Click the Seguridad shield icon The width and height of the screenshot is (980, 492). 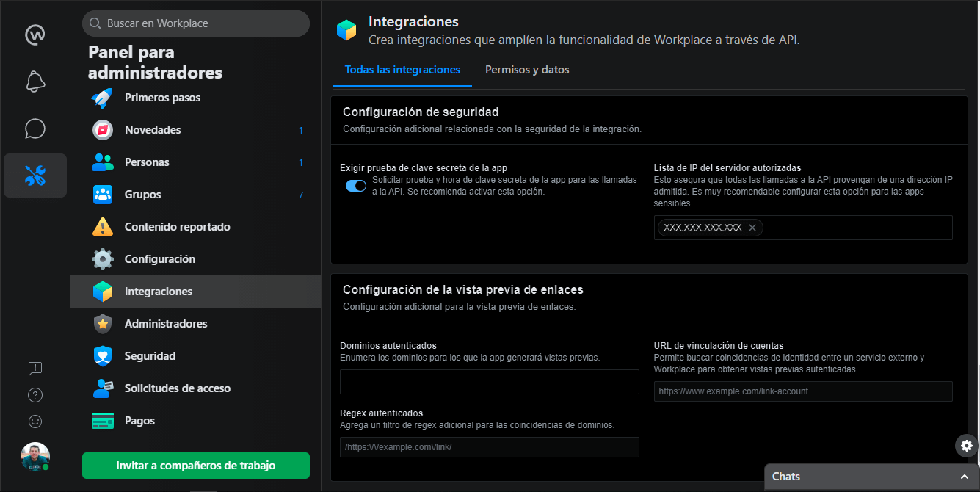point(103,356)
